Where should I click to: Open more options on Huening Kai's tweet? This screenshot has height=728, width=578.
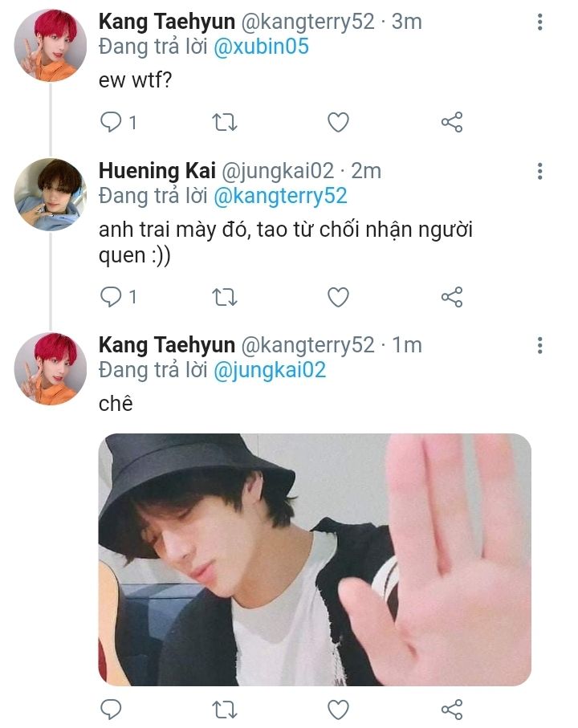point(539,171)
